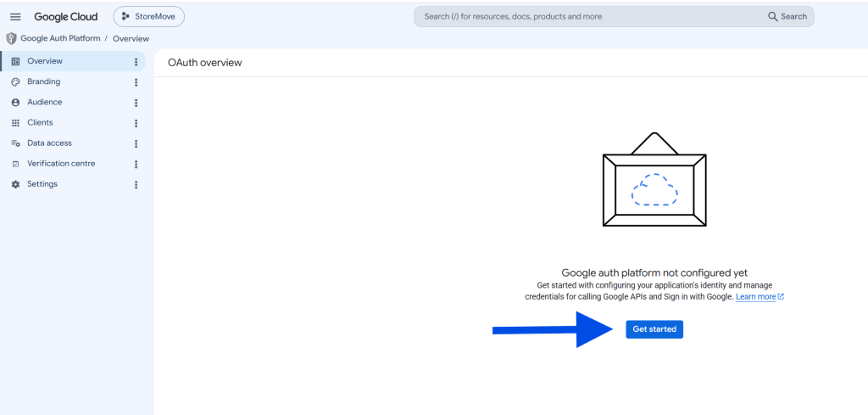Image resolution: width=868 pixels, height=415 pixels.
Task: Select Audience in the sidebar
Action: 73,103
